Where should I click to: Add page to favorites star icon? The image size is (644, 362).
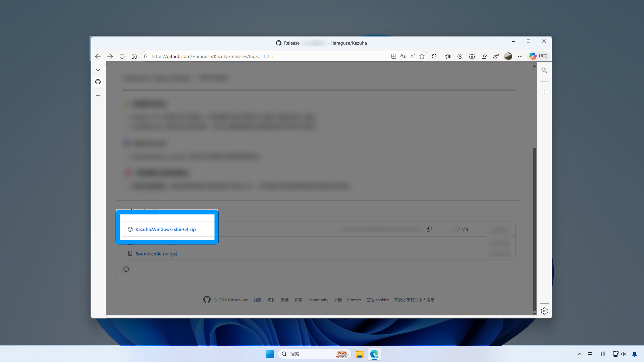pos(422,56)
